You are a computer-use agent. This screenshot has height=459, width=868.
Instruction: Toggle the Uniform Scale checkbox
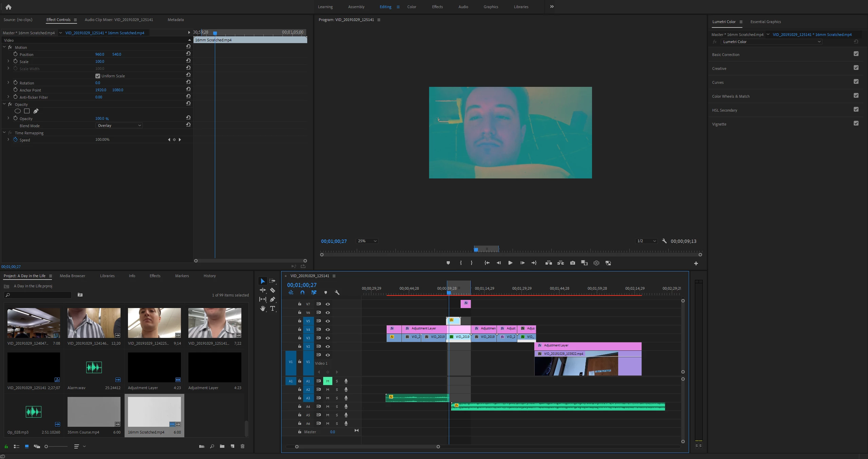coord(98,76)
